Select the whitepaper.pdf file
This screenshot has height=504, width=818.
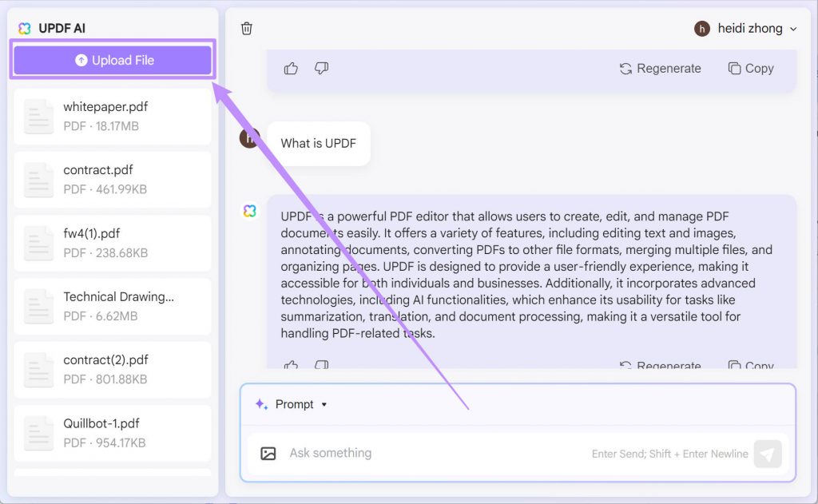(x=112, y=115)
